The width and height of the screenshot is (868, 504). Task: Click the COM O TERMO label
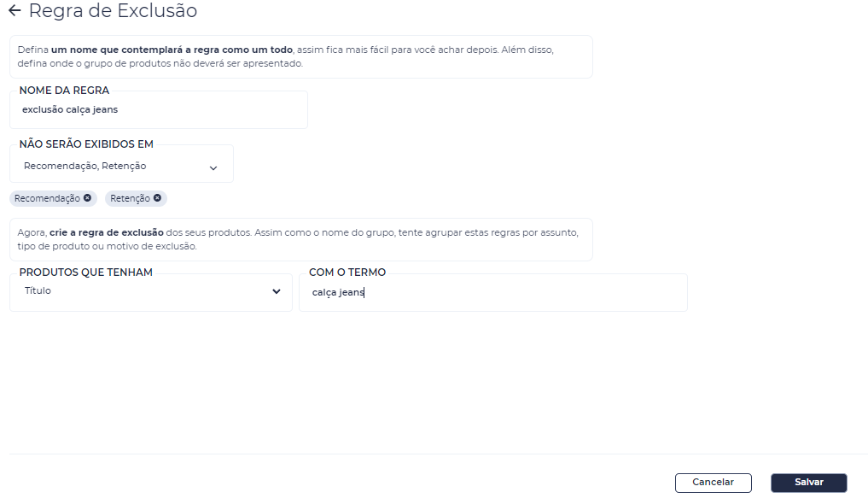347,272
